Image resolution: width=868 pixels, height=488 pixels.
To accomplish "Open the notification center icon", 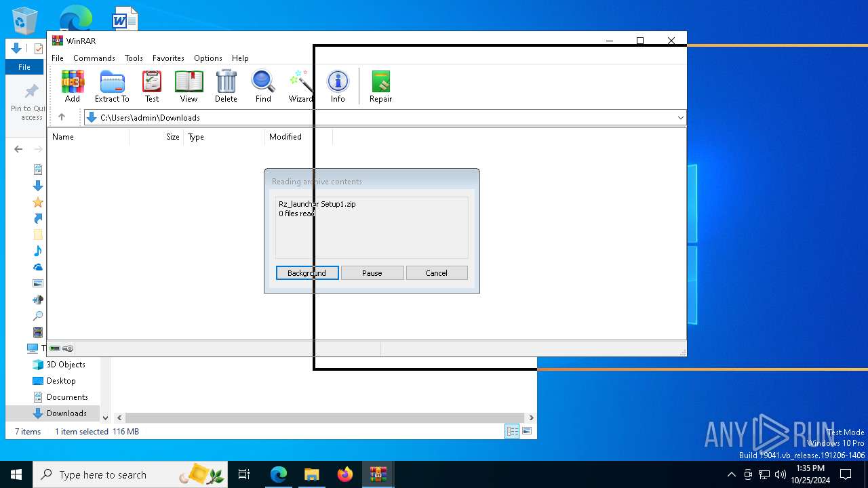I will (x=846, y=474).
